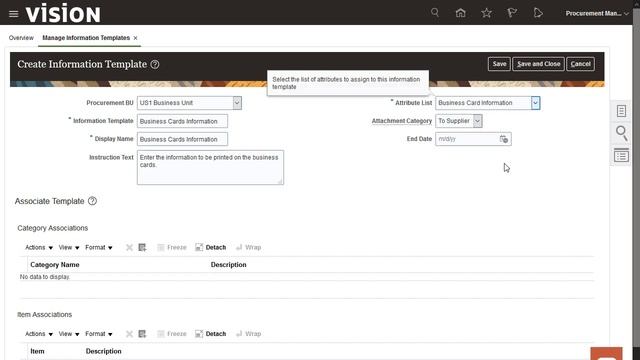Detach the Item Associations table
The height and width of the screenshot is (360, 640).
click(x=211, y=334)
